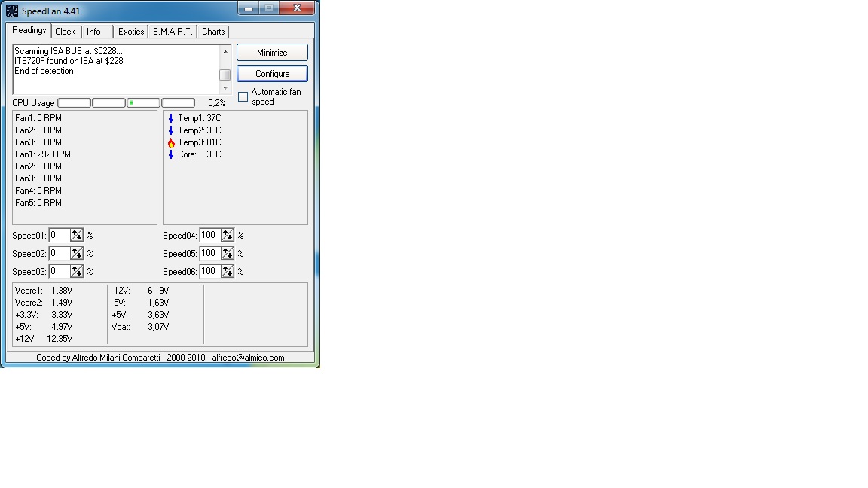The height and width of the screenshot is (488, 868).
Task: Click the 'Fan4: 0 RPM' reading
Action: 38,191
